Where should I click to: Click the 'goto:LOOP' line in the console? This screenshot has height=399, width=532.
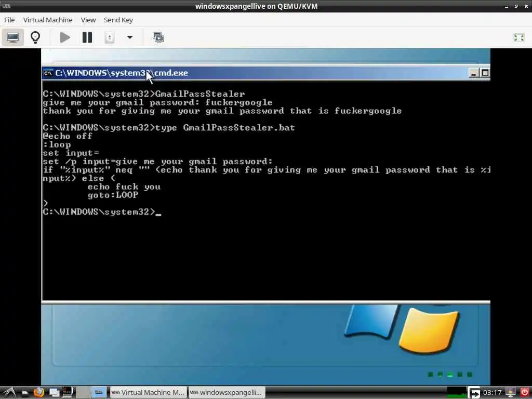[113, 195]
